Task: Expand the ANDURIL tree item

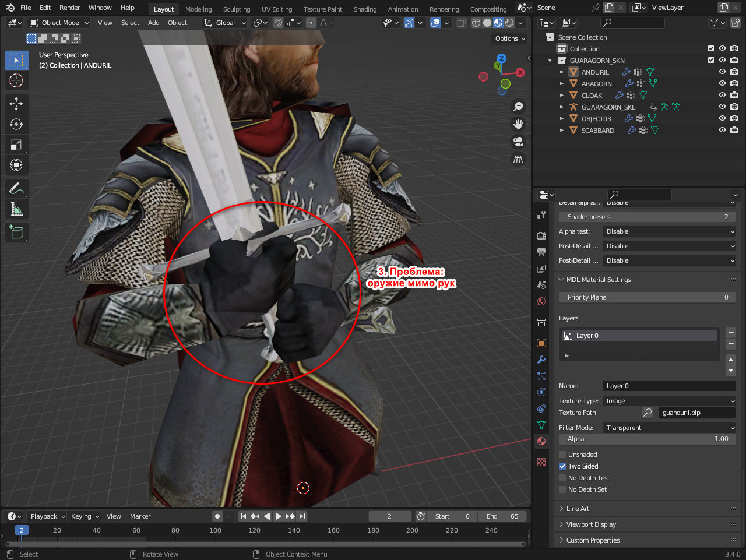Action: click(561, 72)
